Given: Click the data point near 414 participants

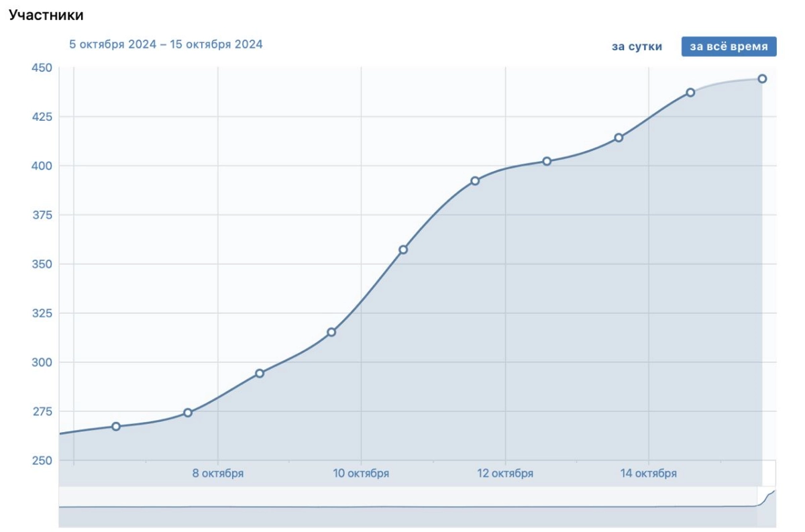Looking at the screenshot, I should 619,138.
